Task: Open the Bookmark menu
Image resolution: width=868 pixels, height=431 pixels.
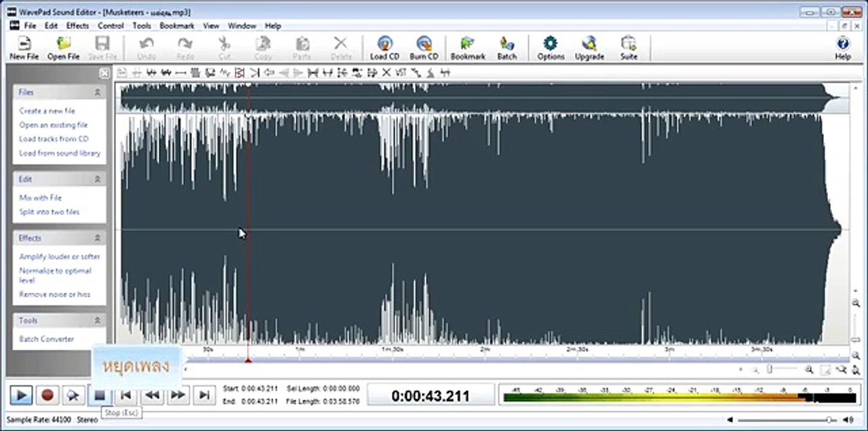Action: pos(177,26)
